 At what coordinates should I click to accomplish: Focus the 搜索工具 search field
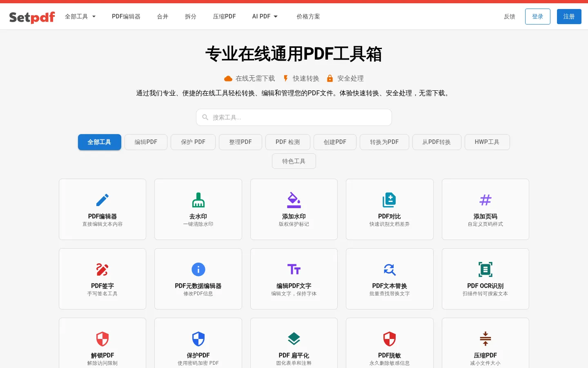pyautogui.click(x=294, y=117)
